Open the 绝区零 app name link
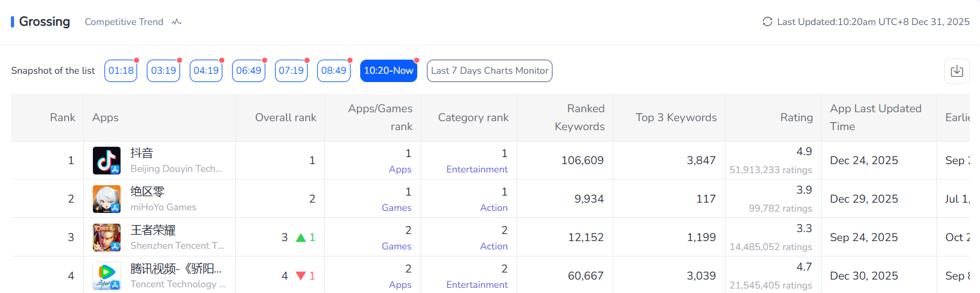The height and width of the screenshot is (293, 980). pos(148,192)
